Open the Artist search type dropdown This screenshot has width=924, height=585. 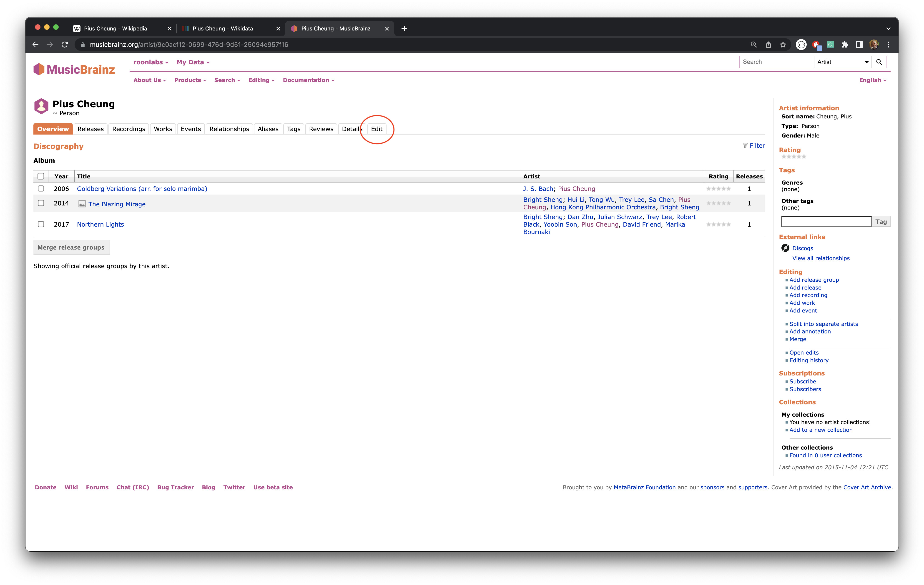[842, 62]
